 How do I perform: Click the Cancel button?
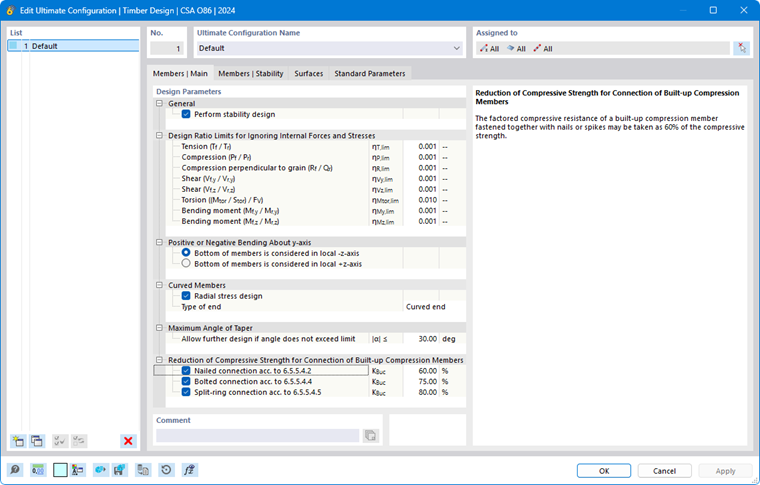click(x=664, y=471)
